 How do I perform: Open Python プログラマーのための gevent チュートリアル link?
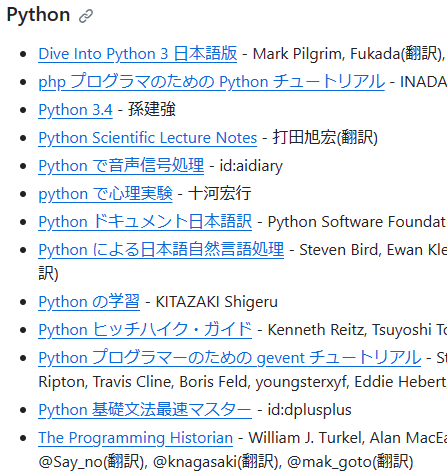230,358
